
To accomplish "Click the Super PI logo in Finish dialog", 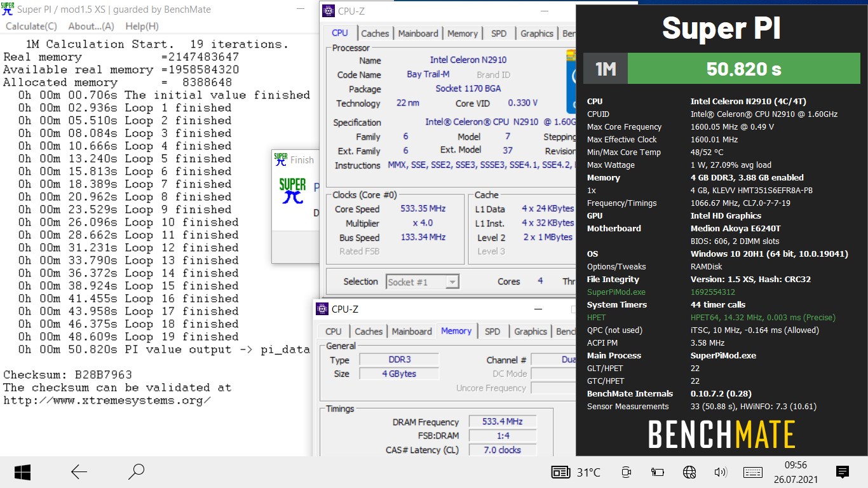I will [292, 191].
